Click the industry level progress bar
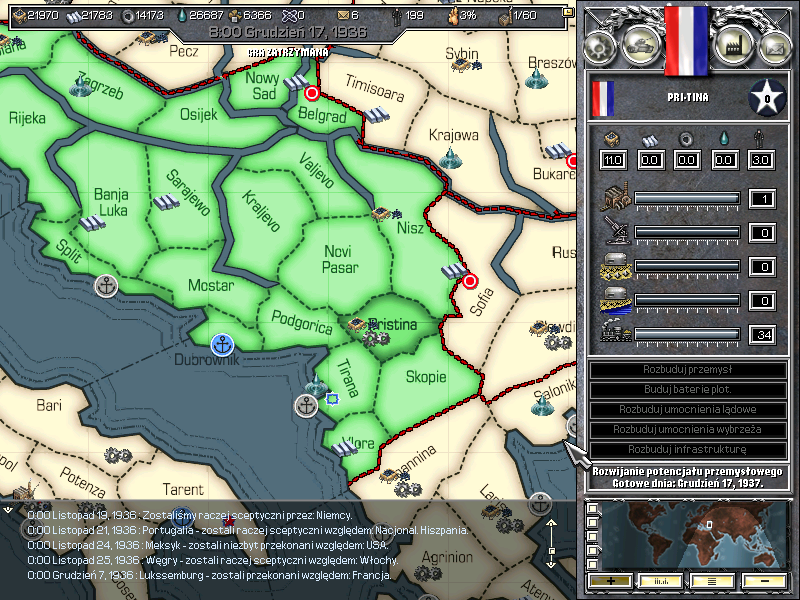Viewport: 800px width, 600px height. click(687, 198)
